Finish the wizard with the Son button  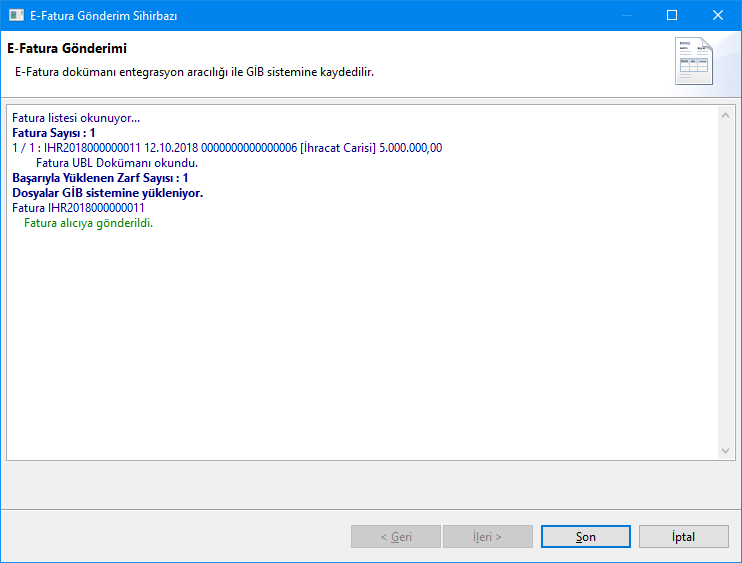pos(585,537)
